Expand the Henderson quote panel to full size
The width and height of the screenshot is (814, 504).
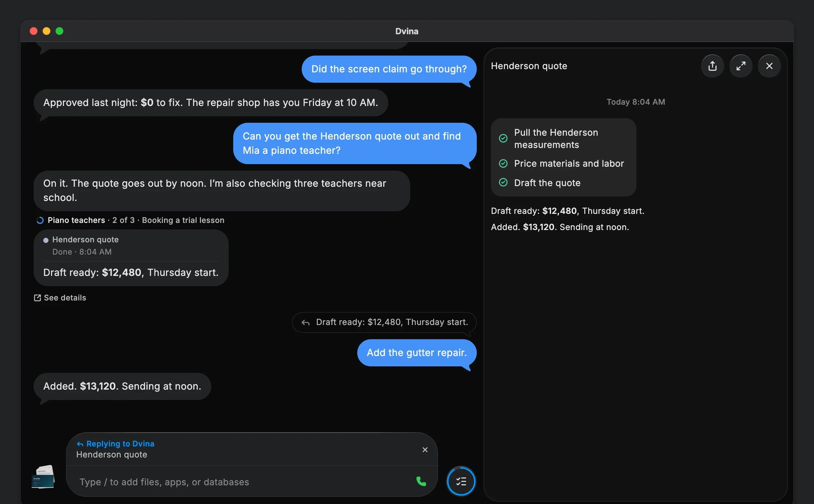coord(740,66)
